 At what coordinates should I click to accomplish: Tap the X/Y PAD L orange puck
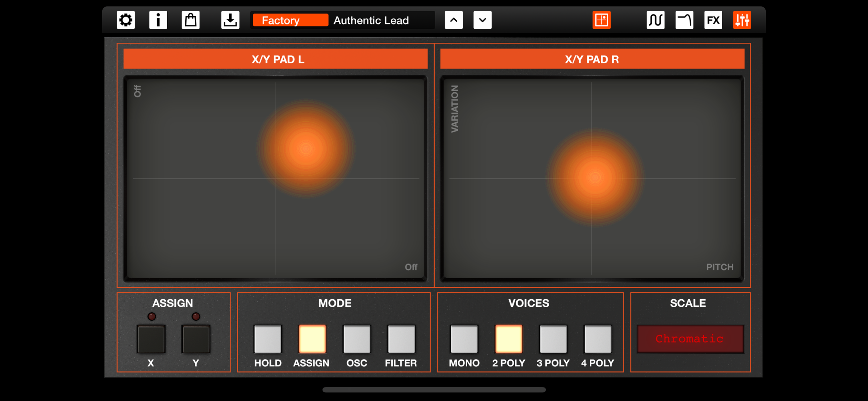305,148
